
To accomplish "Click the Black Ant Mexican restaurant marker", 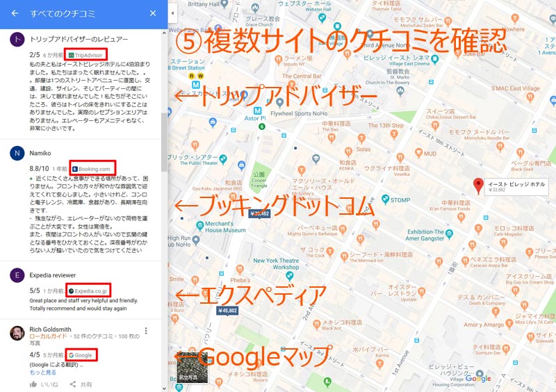I will (317, 324).
